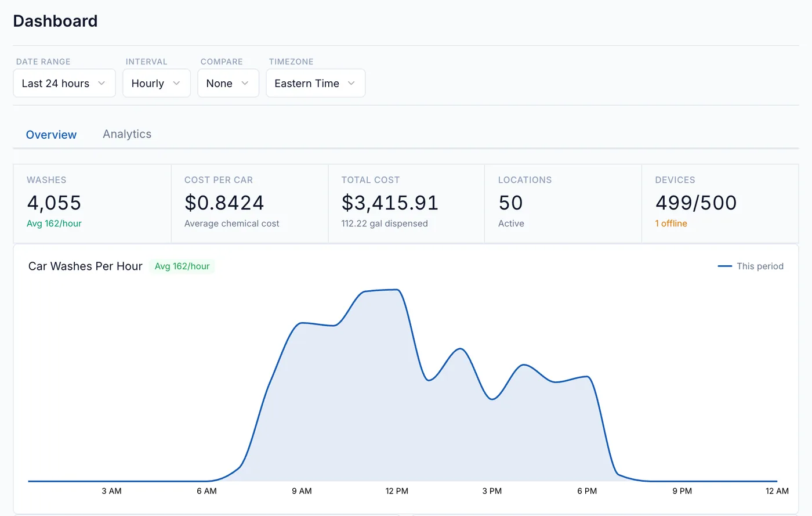Screen dimensions: 812x516
Task: Click the This period legend line icon
Action: coord(725,266)
